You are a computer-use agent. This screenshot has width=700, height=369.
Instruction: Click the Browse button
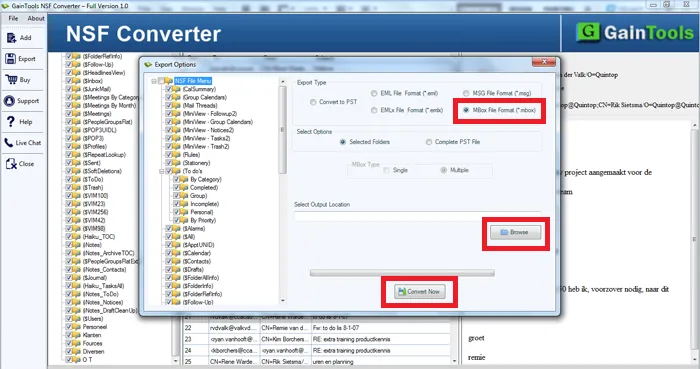[x=516, y=232]
